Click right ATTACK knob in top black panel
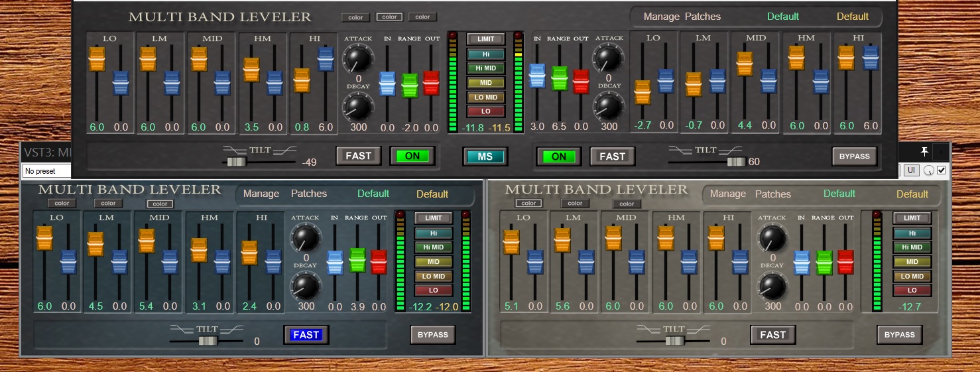Screen dimensions: 980x372 click(x=609, y=58)
